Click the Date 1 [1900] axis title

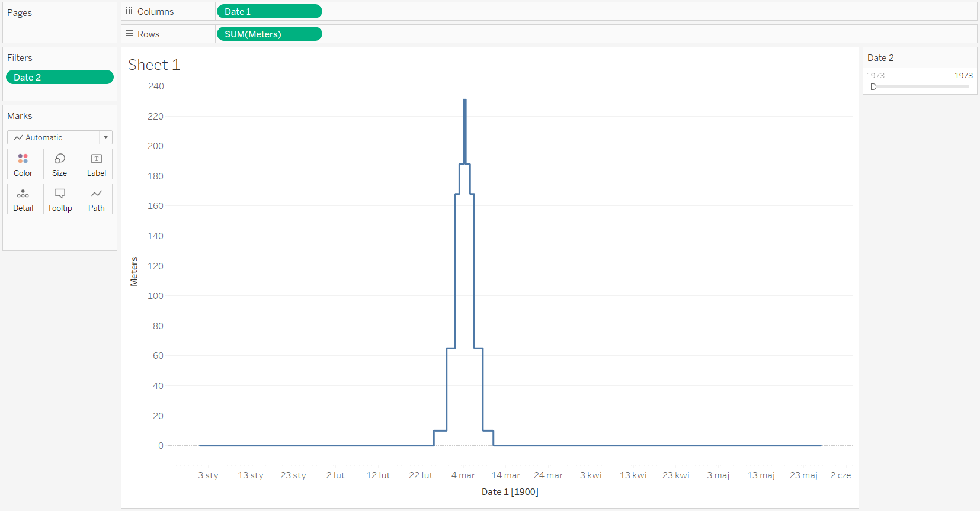(x=510, y=491)
